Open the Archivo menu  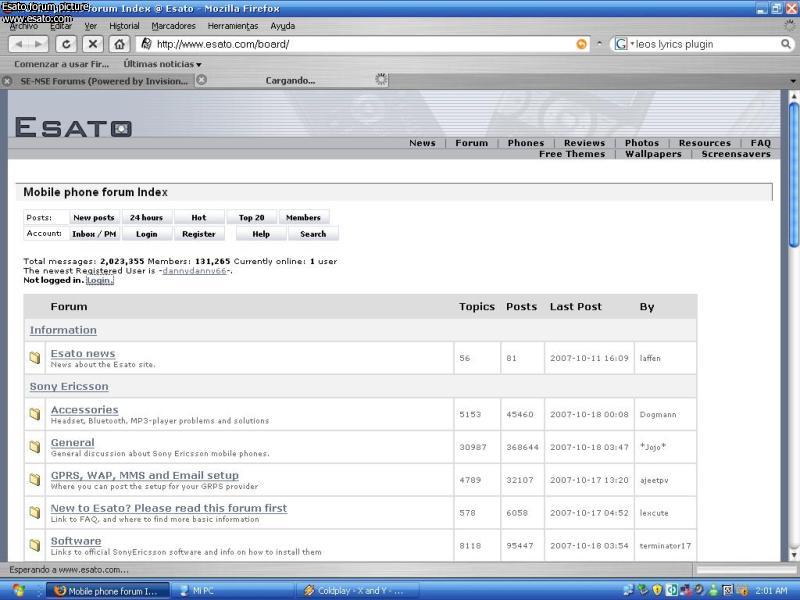(x=24, y=26)
